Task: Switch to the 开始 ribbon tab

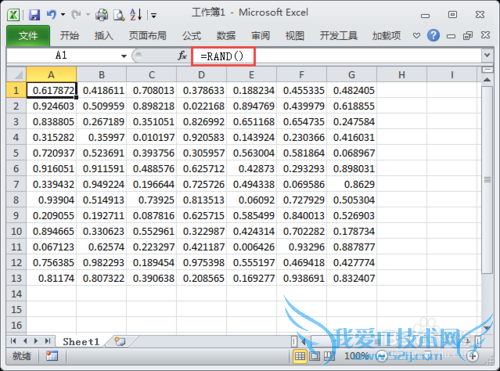Action: coord(69,35)
